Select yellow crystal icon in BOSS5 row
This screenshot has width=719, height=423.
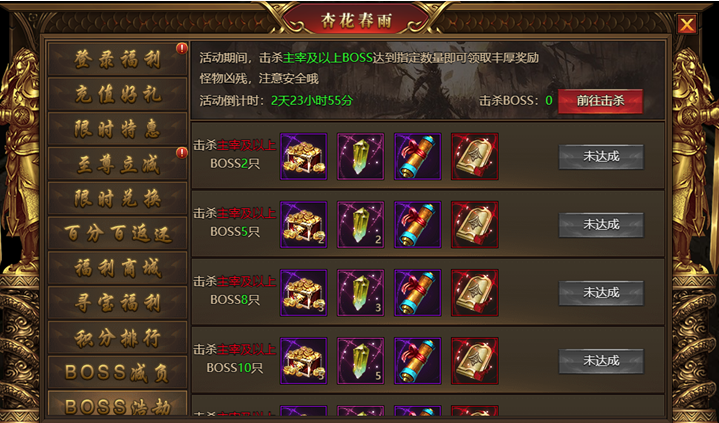(360, 224)
